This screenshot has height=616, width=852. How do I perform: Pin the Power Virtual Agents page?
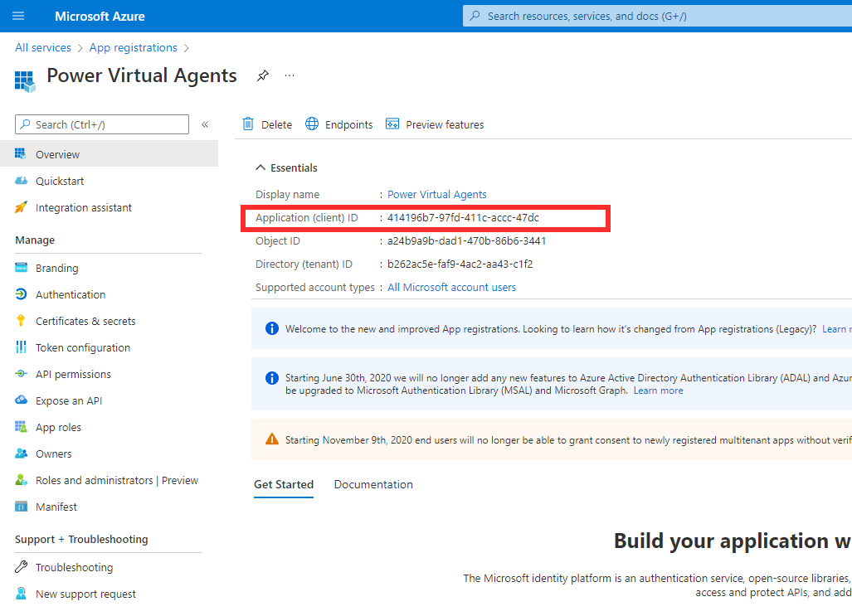tap(263, 75)
